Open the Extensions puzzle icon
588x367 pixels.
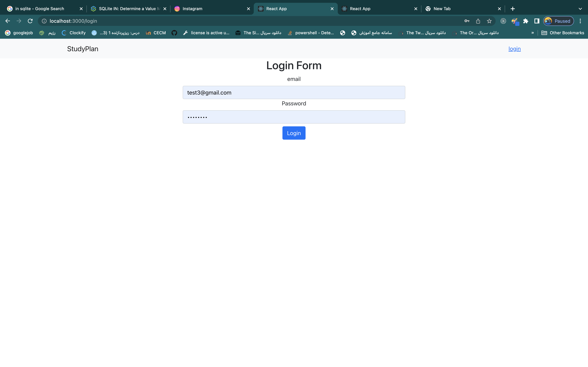[526, 21]
